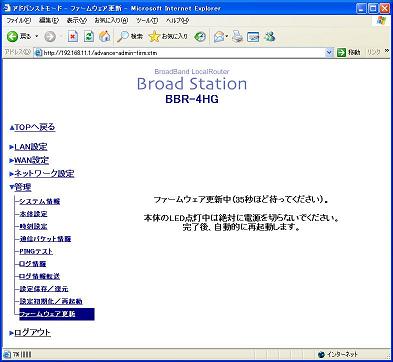This screenshot has width=393, height=362.
Task: Expand the LAN設定 menu section
Action: click(x=28, y=147)
